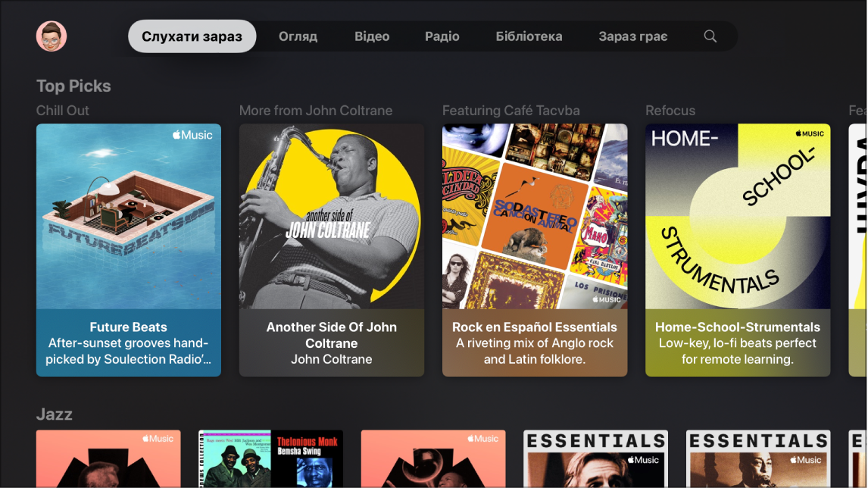Select the Слухати зараз tab
The height and width of the screenshot is (488, 868).
[192, 36]
